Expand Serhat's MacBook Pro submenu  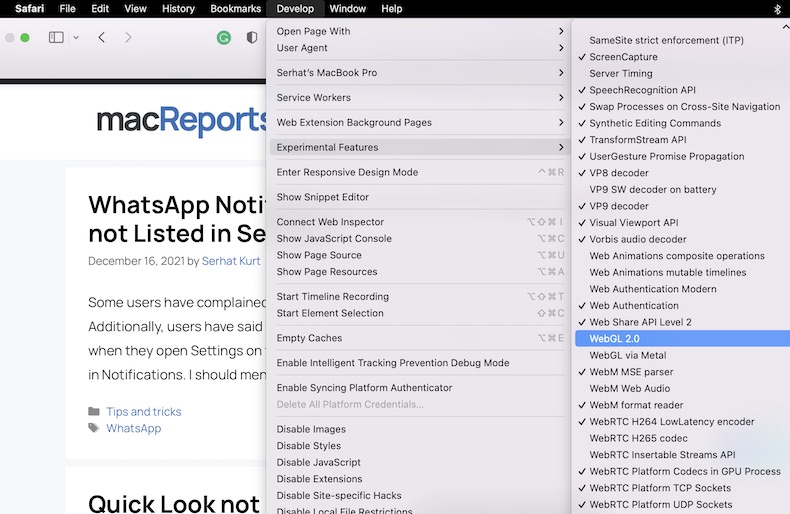420,73
